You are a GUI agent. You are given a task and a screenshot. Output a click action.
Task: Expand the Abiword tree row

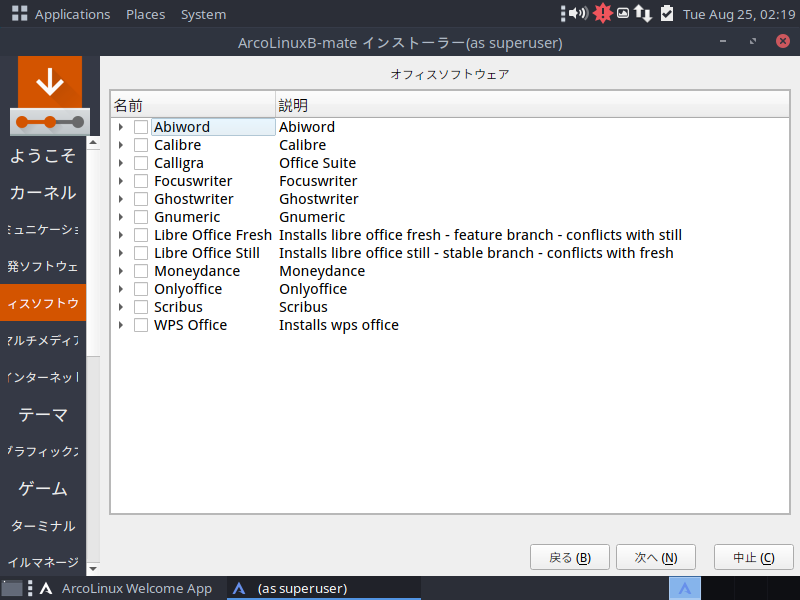click(x=121, y=127)
